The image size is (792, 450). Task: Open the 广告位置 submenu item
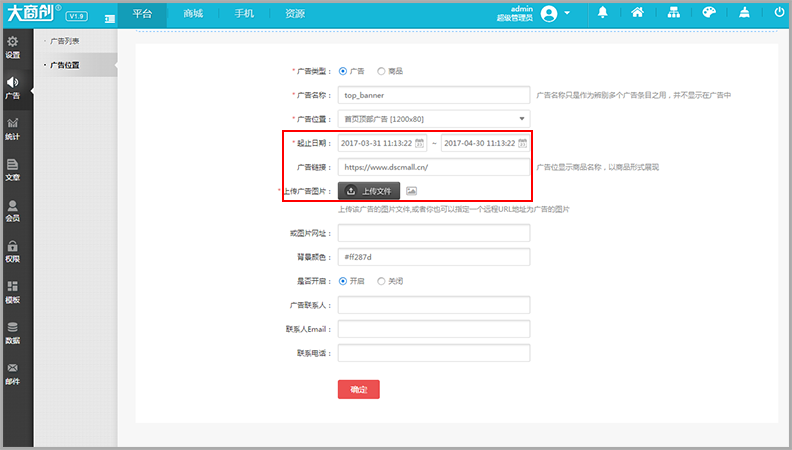[x=65, y=65]
